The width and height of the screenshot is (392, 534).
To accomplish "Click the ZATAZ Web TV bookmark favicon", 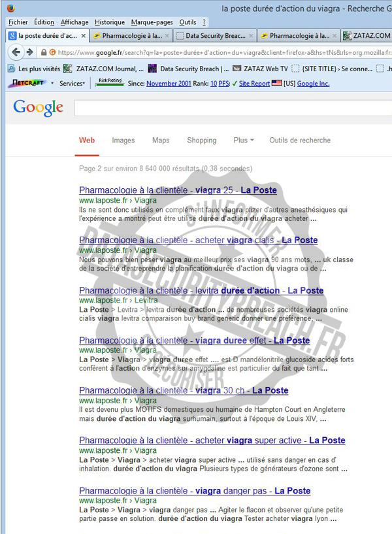I will [x=237, y=69].
